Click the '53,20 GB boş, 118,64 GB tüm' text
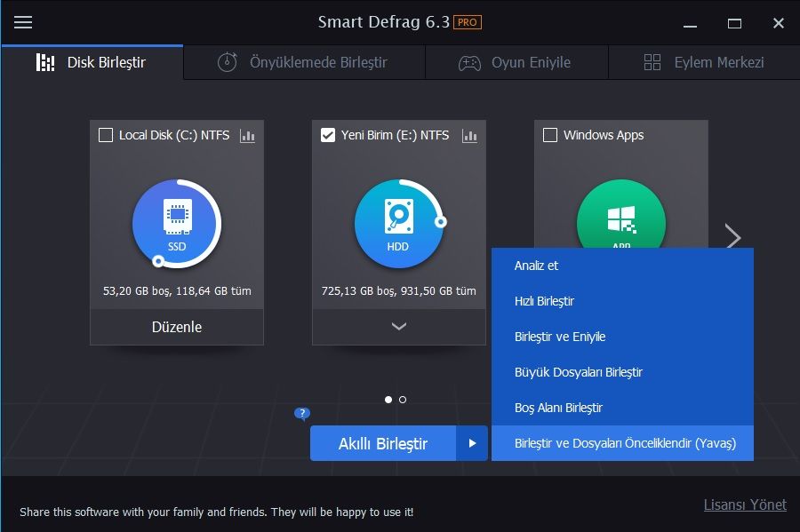The image size is (800, 532). (177, 291)
